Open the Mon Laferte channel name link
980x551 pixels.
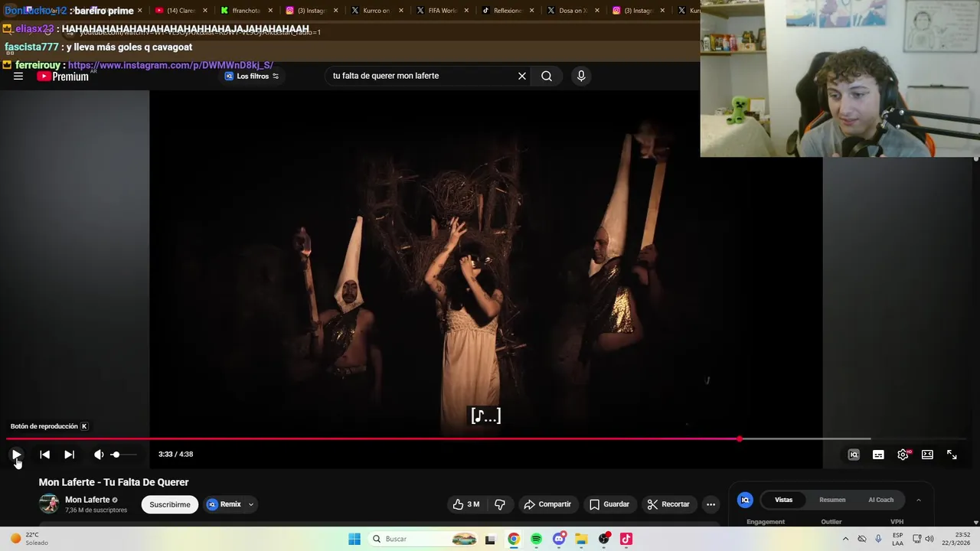(87, 500)
